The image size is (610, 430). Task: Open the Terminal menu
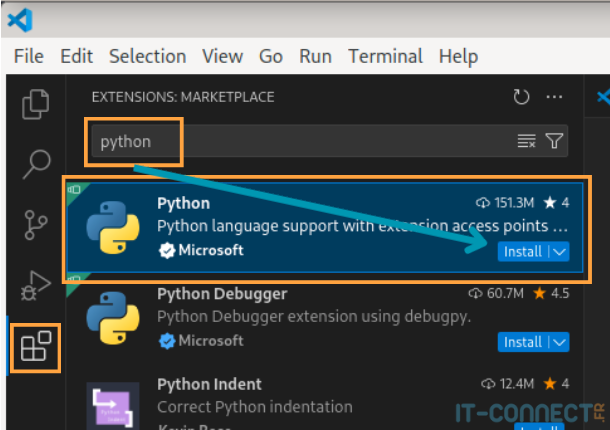click(385, 56)
